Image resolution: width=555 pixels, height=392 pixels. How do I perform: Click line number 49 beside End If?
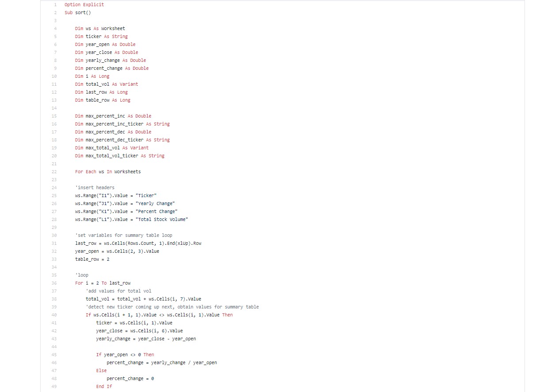point(54,386)
